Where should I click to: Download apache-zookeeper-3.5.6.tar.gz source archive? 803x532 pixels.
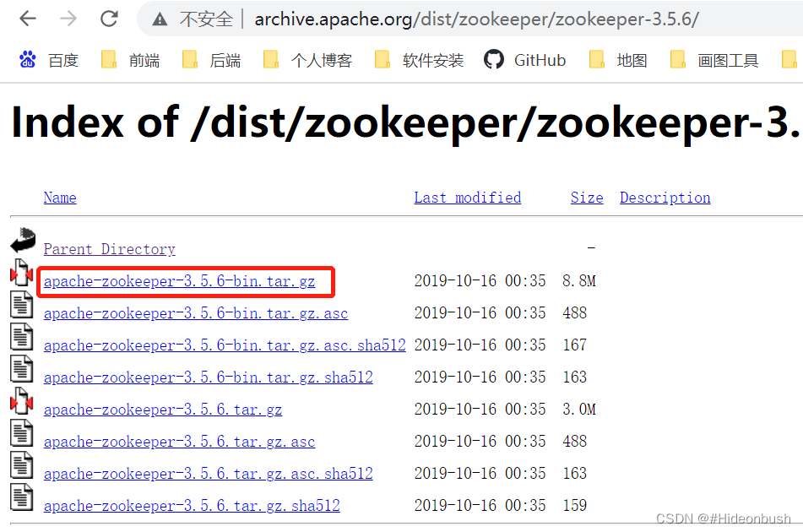point(163,410)
